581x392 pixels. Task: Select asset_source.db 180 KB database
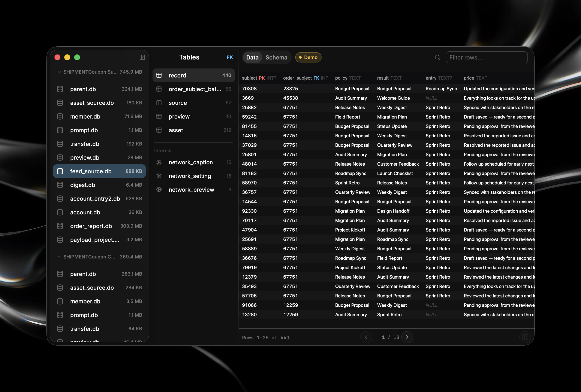coord(99,103)
